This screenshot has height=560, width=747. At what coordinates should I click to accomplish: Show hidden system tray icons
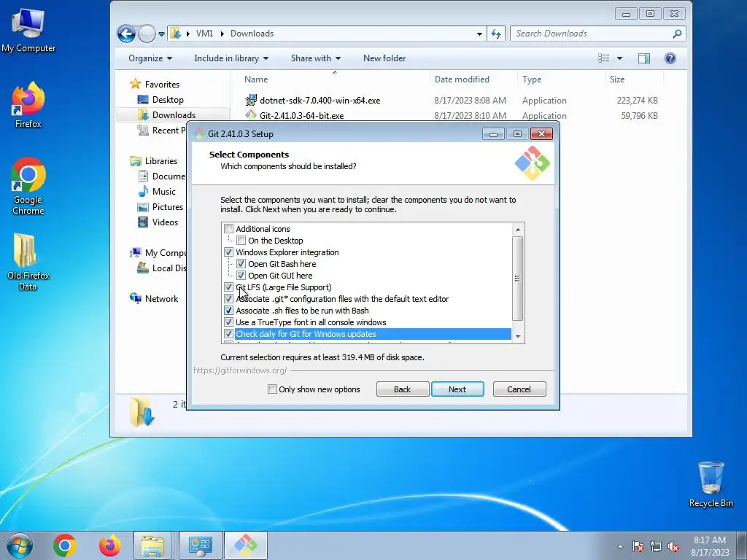click(620, 546)
